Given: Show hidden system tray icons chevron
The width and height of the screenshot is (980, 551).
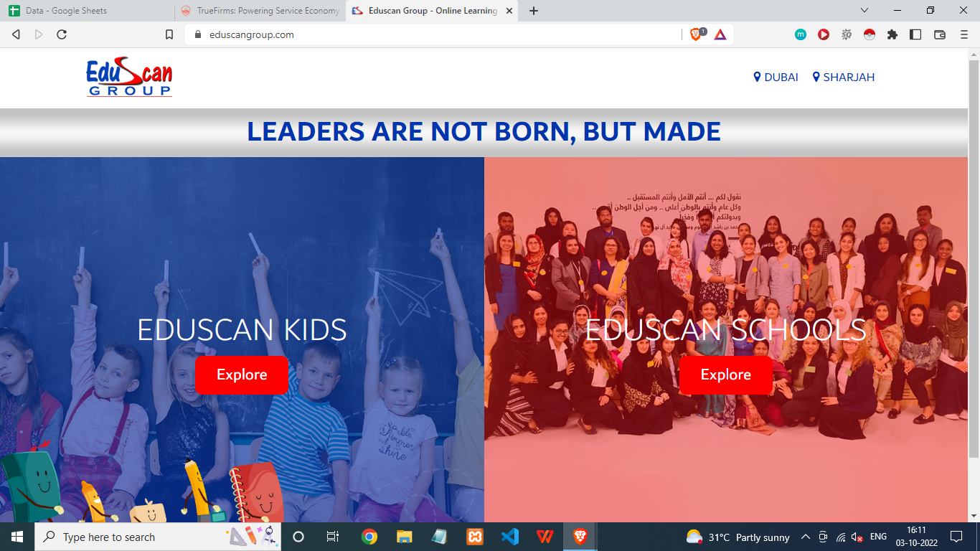Looking at the screenshot, I should [x=806, y=537].
